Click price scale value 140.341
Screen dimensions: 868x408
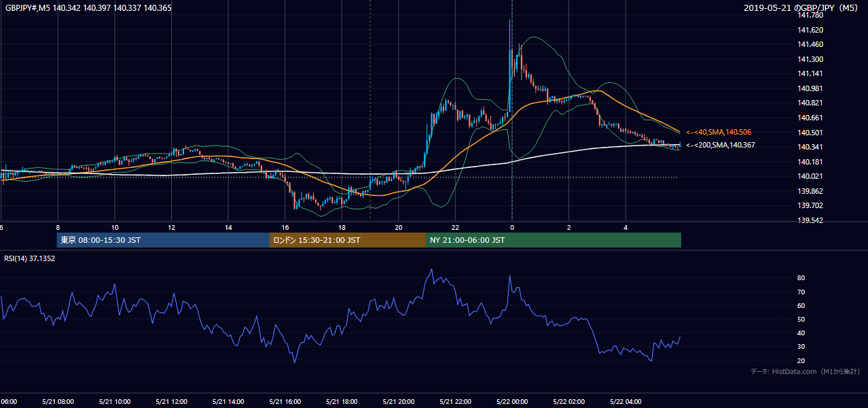click(810, 147)
